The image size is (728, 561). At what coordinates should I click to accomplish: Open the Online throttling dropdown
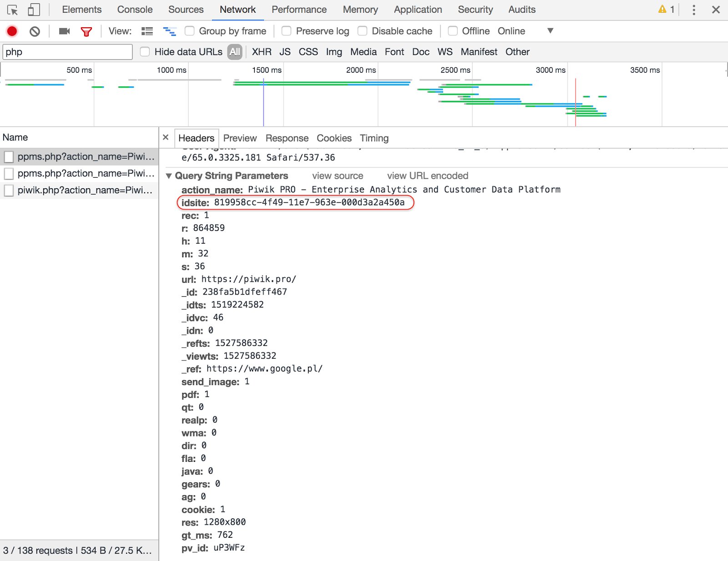click(x=526, y=31)
